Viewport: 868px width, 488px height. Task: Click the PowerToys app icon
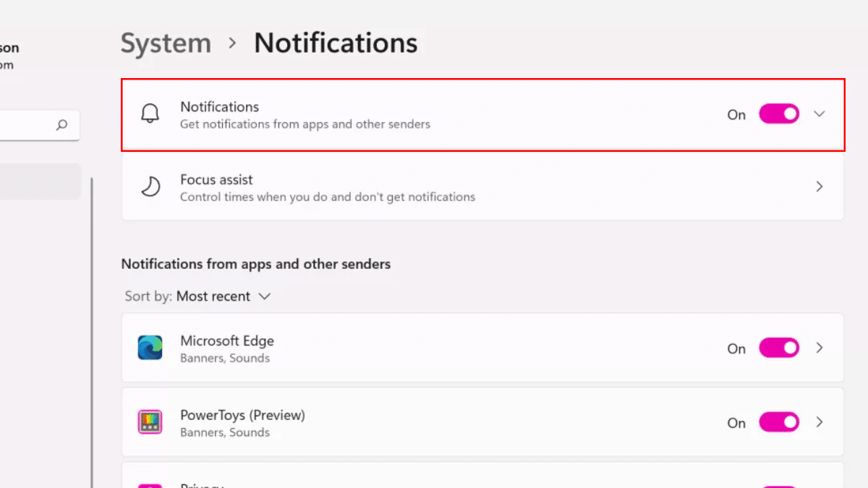pyautogui.click(x=150, y=422)
